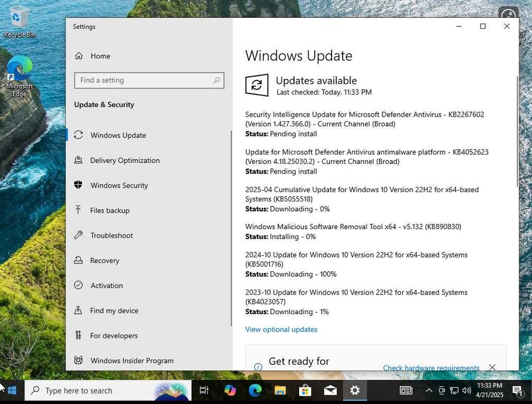The height and width of the screenshot is (404, 532).
Task: Click 'Last checked: Today, 11:33 PM' text
Action: pyautogui.click(x=324, y=92)
